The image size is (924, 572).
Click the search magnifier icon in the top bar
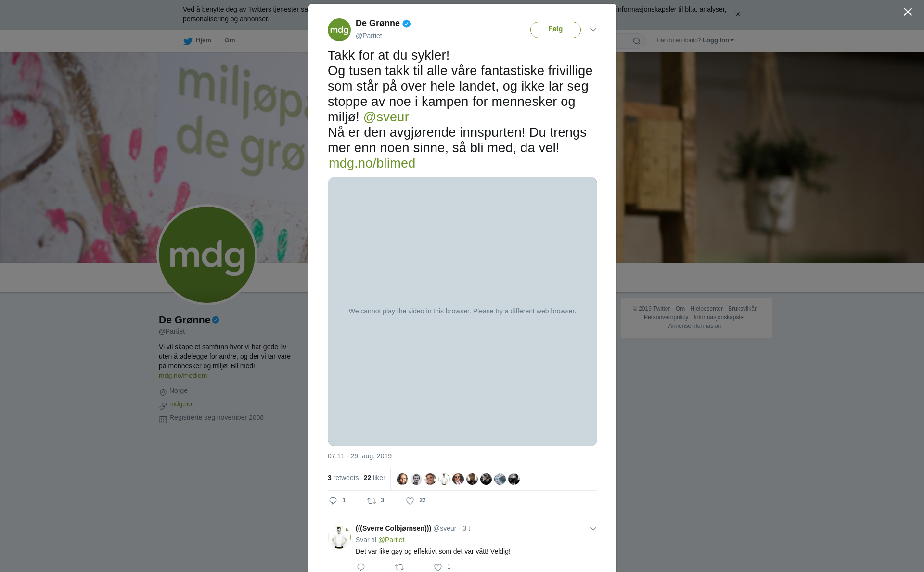coord(637,41)
